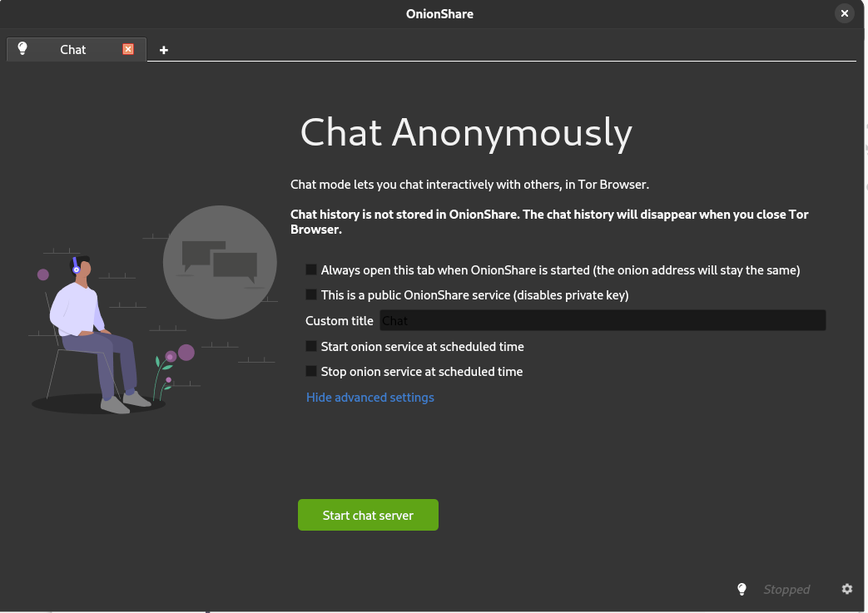This screenshot has width=868, height=613.
Task: Click the seated person with headphones illustration
Action: pos(94,334)
